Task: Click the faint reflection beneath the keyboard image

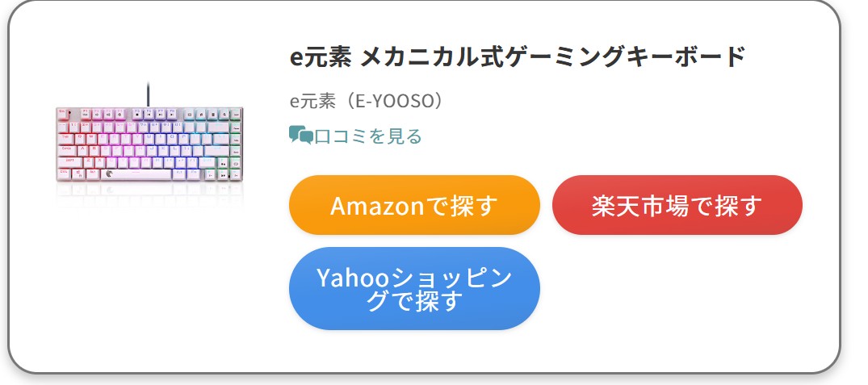Action: coord(149,192)
